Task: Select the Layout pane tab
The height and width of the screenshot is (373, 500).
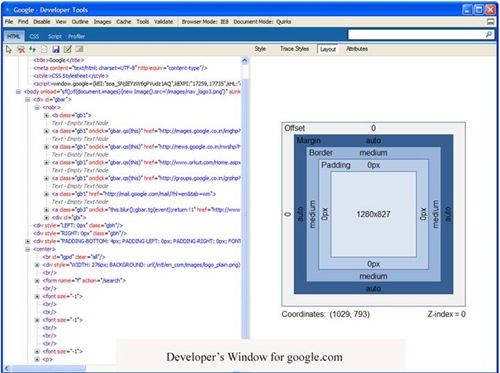Action: 328,49
